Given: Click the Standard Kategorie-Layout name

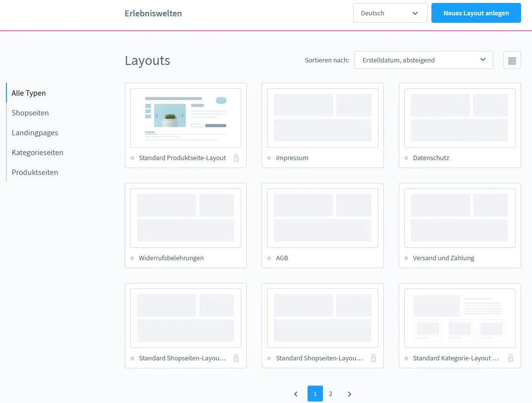Looking at the screenshot, I should pos(456,358).
